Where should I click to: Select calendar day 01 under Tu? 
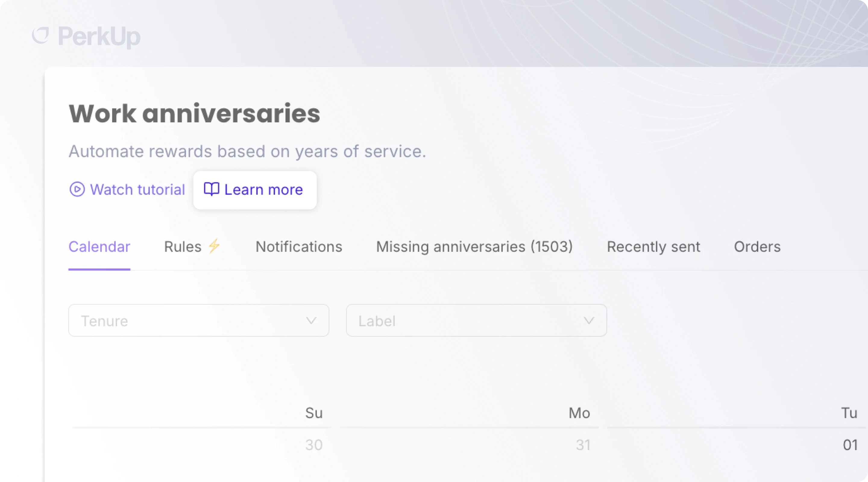click(850, 445)
